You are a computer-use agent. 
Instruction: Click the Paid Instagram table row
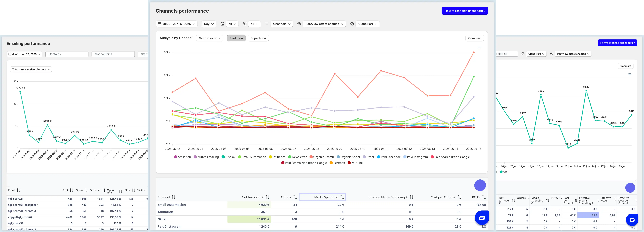pos(322,226)
